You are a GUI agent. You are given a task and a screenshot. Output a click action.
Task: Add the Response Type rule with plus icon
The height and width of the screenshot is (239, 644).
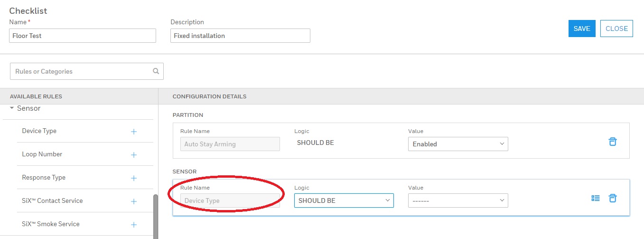coord(133,178)
